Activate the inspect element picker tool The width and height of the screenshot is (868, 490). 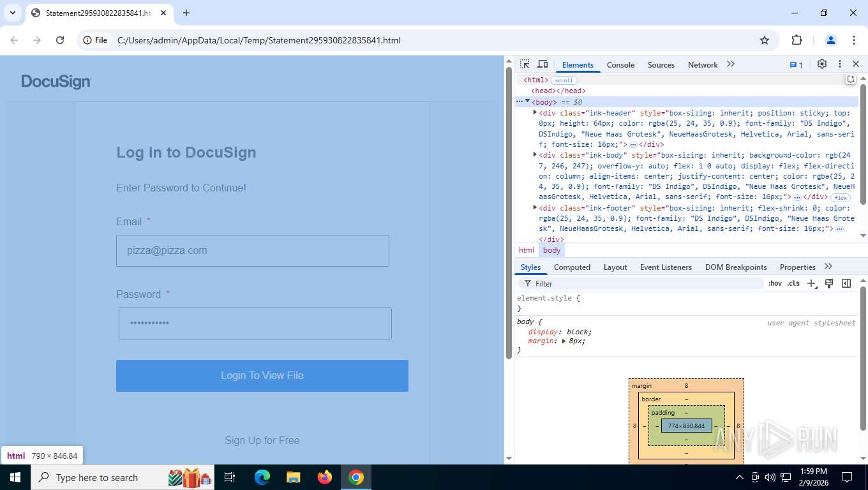point(525,64)
